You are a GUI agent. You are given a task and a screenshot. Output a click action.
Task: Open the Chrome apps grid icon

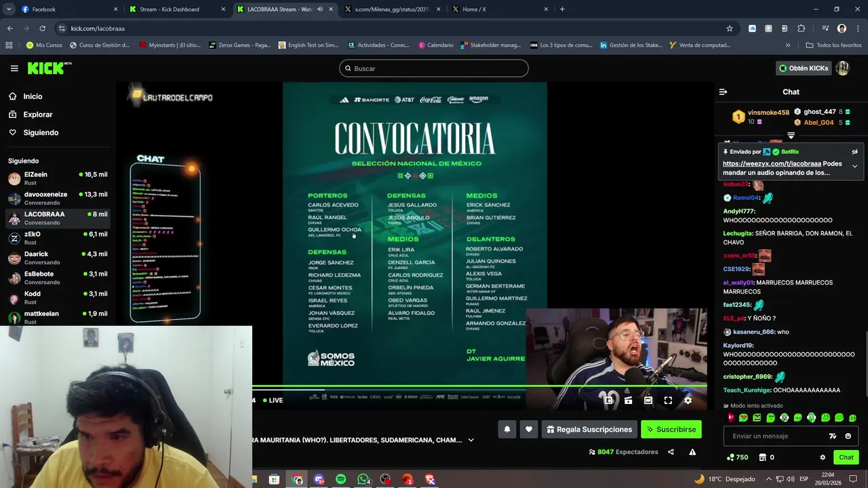click(x=9, y=45)
